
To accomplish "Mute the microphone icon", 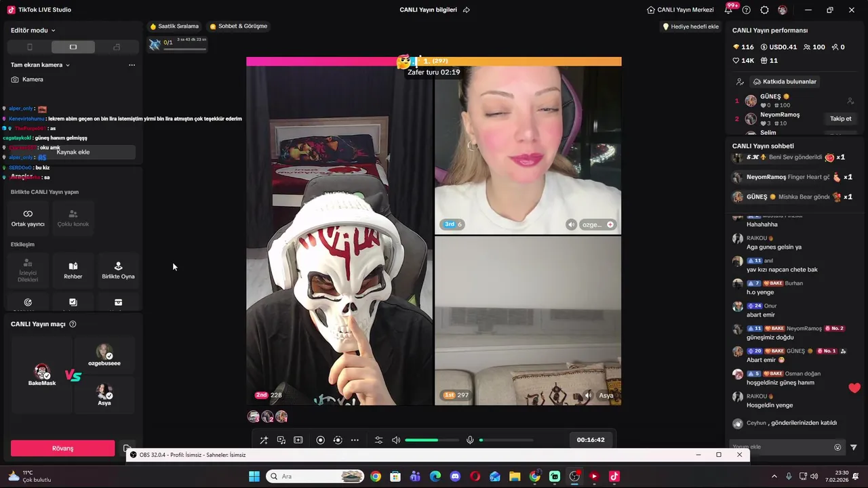I will 470,440.
